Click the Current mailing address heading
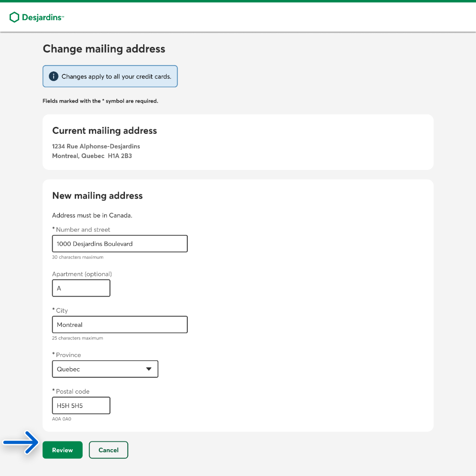The image size is (476, 476). (104, 131)
